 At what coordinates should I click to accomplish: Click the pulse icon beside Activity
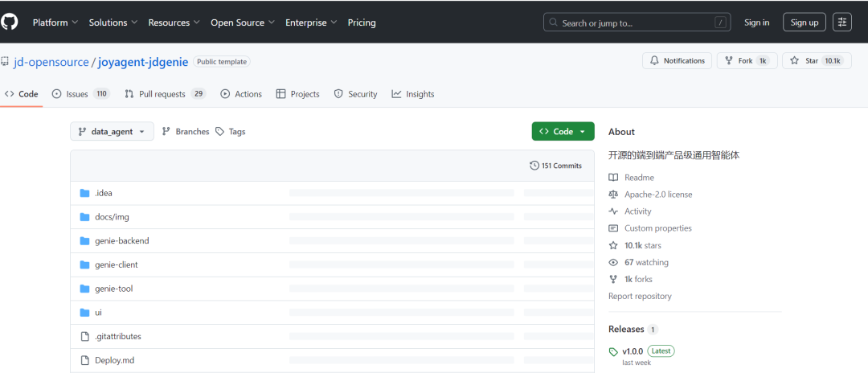point(612,211)
